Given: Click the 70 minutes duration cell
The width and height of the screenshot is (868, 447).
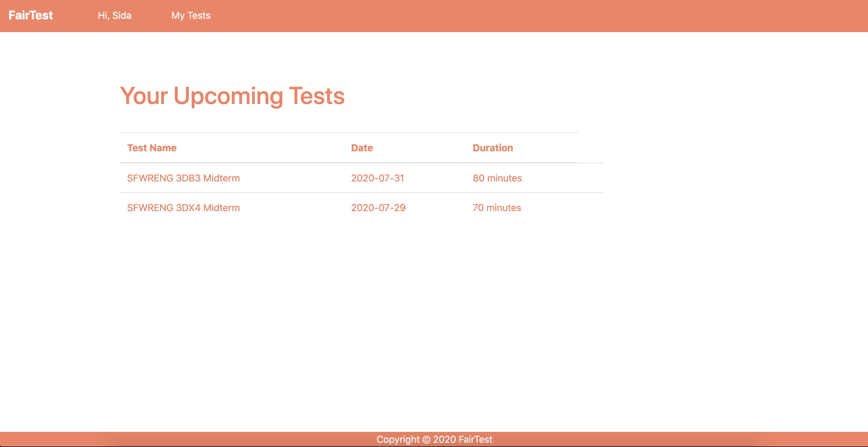Looking at the screenshot, I should 497,208.
